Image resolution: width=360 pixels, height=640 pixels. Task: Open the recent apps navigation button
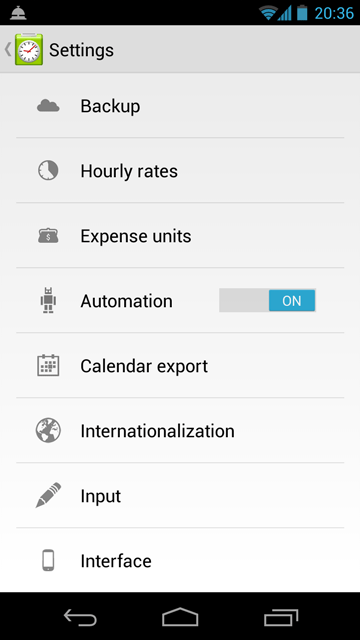(x=281, y=617)
